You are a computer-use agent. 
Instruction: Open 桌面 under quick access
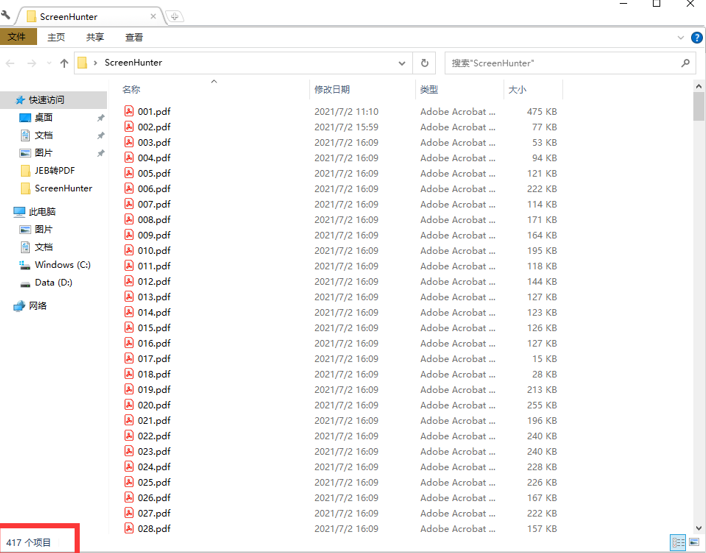(43, 118)
